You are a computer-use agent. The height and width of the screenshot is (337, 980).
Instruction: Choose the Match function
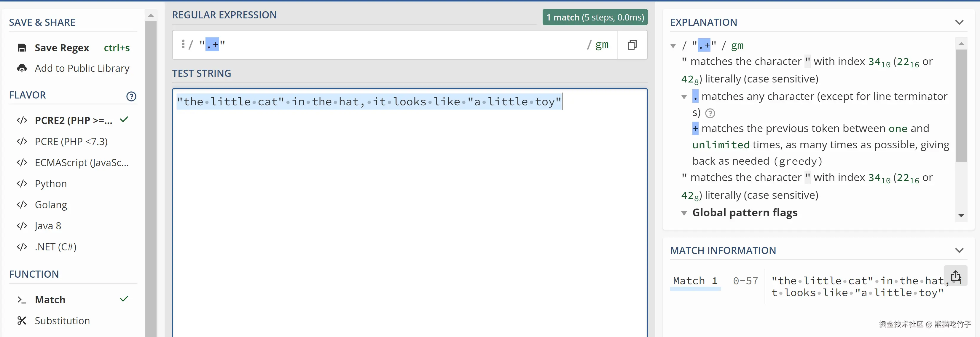pyautogui.click(x=50, y=300)
